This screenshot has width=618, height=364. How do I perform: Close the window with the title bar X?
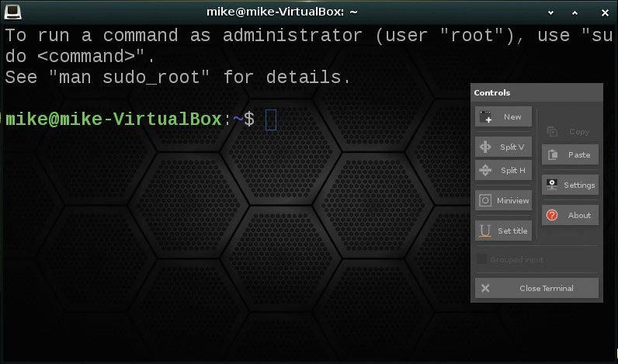(605, 12)
